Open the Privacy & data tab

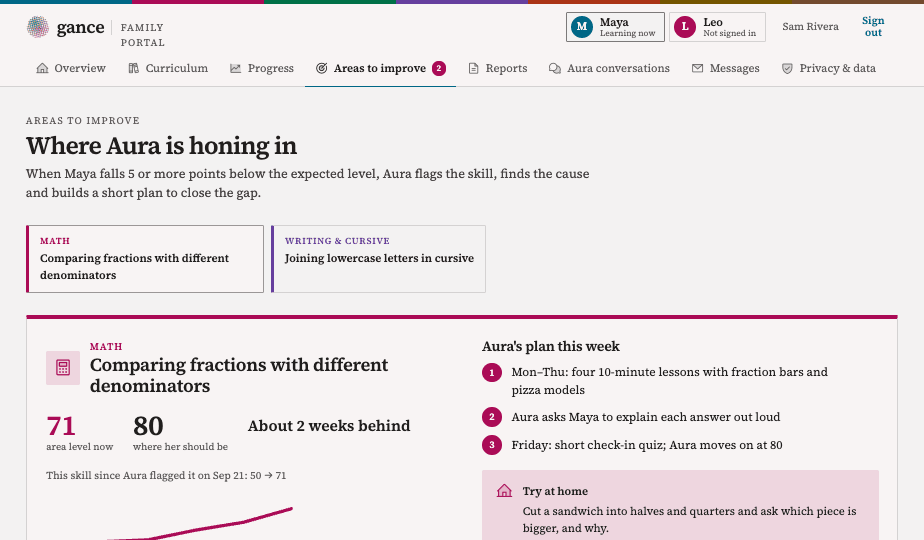tap(829, 68)
